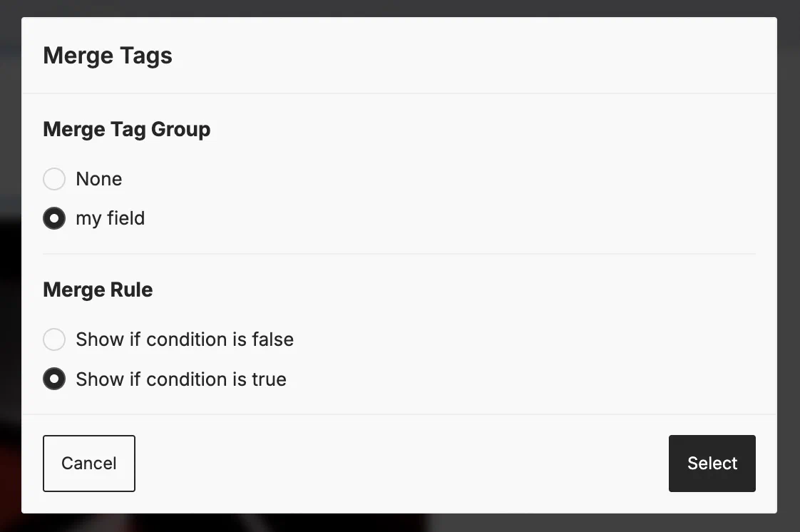Click empty footer space between Cancel and Select
Image resolution: width=800 pixels, height=532 pixels.
pos(399,464)
